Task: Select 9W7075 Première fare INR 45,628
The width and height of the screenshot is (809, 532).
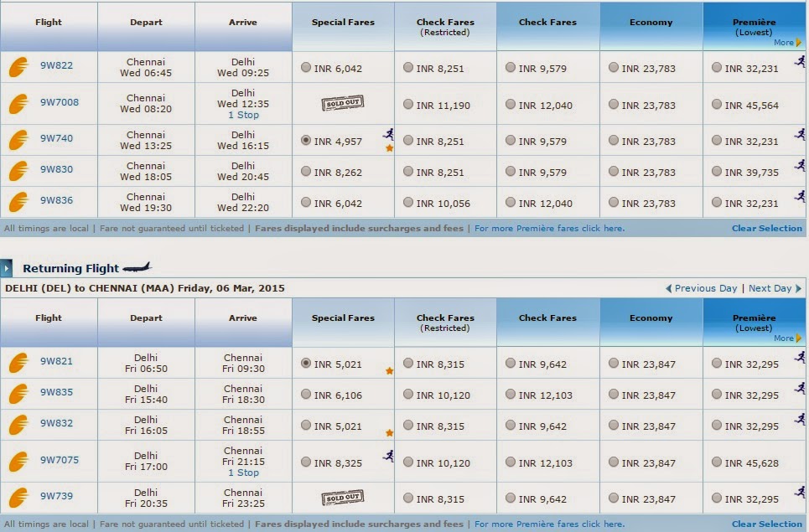Action: click(717, 462)
